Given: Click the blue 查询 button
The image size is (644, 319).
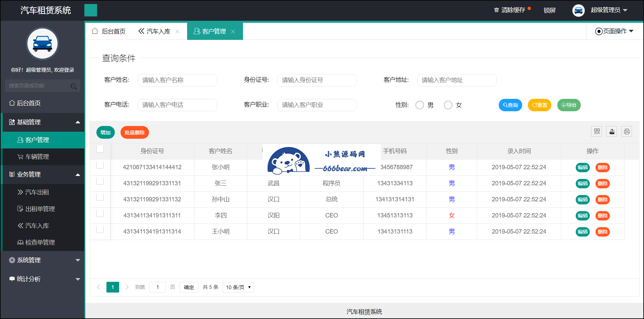Looking at the screenshot, I should tap(510, 105).
